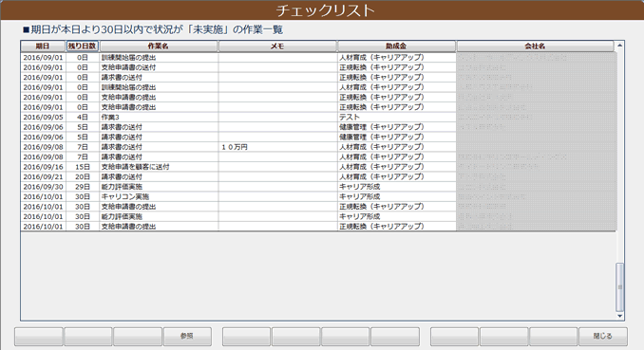Click the メモ column header
Image resolution: width=644 pixels, height=350 pixels.
point(277,46)
